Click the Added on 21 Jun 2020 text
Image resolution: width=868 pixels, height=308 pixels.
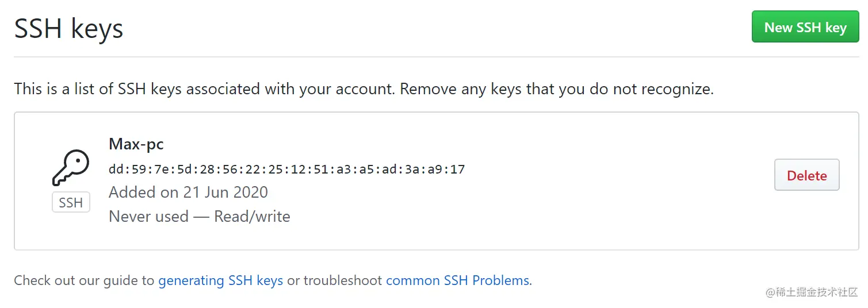coord(188,192)
